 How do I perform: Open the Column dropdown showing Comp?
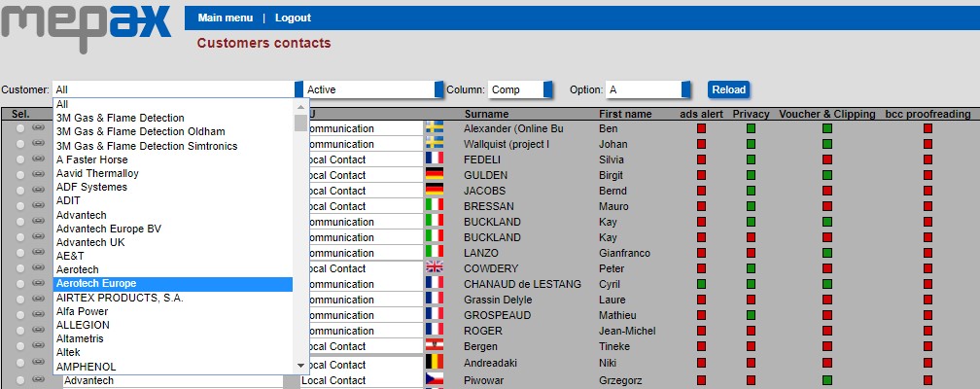tap(520, 89)
